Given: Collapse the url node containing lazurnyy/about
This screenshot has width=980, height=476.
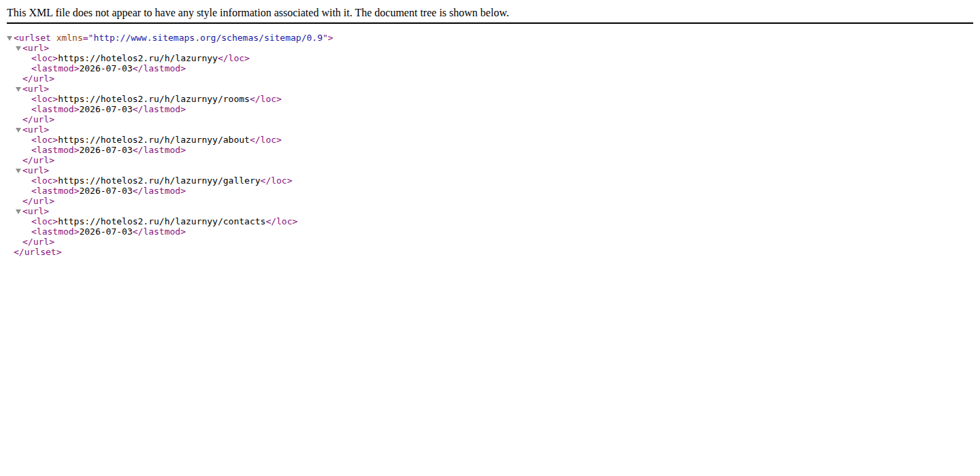Looking at the screenshot, I should tap(18, 130).
